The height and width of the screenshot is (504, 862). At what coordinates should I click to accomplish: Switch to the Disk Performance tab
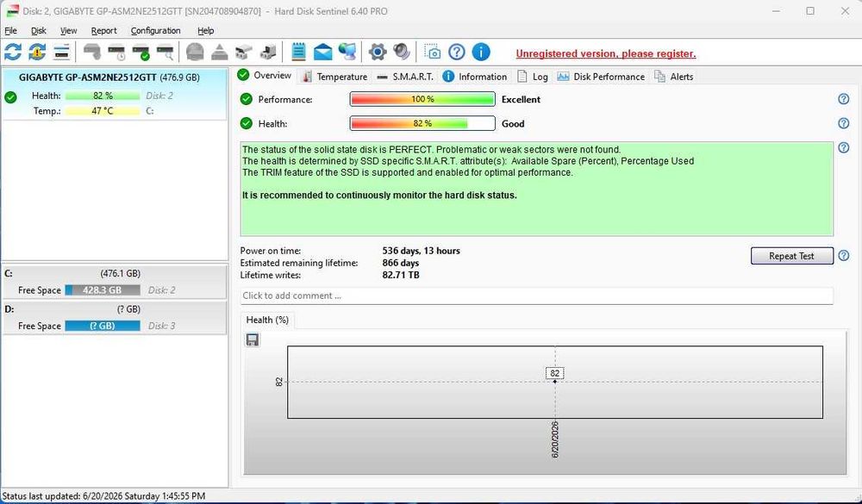point(601,77)
